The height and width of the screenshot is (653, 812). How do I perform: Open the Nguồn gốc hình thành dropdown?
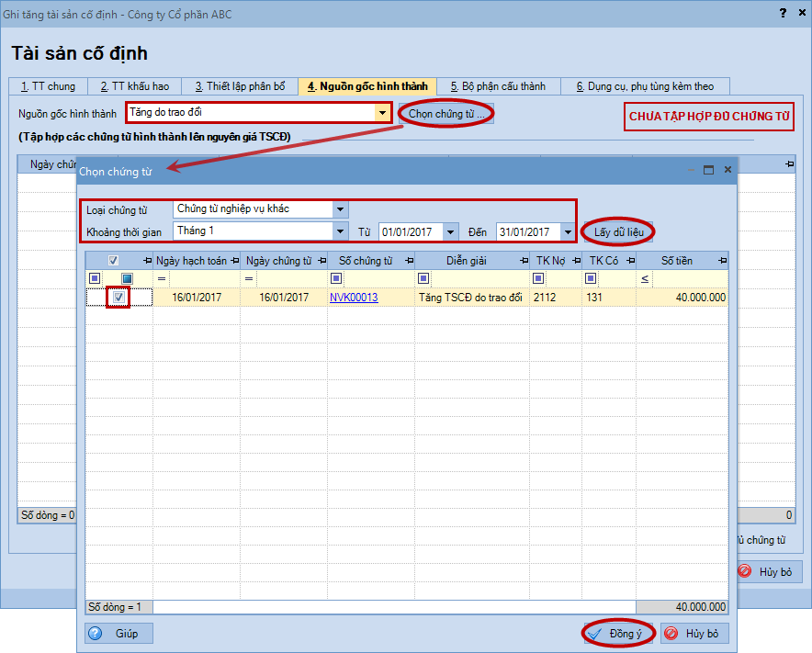point(383,113)
